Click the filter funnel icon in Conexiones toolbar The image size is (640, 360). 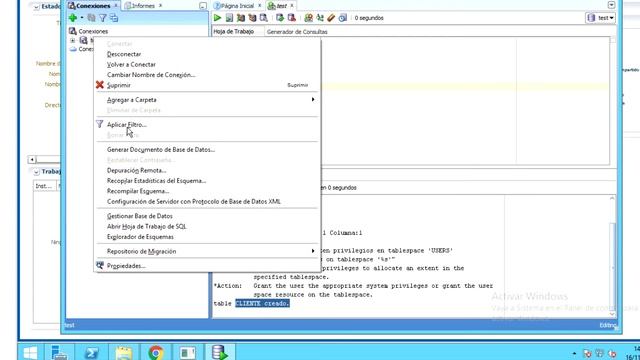coord(103,18)
